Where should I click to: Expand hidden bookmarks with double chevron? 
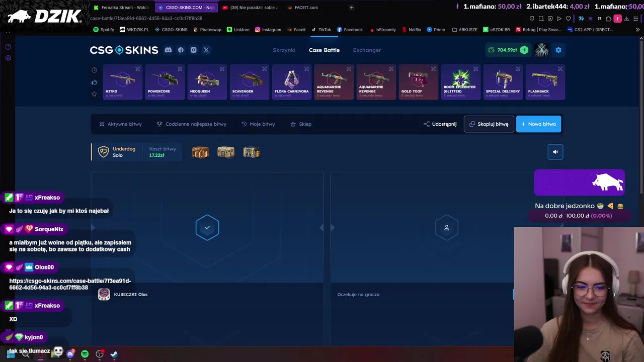pyautogui.click(x=637, y=30)
